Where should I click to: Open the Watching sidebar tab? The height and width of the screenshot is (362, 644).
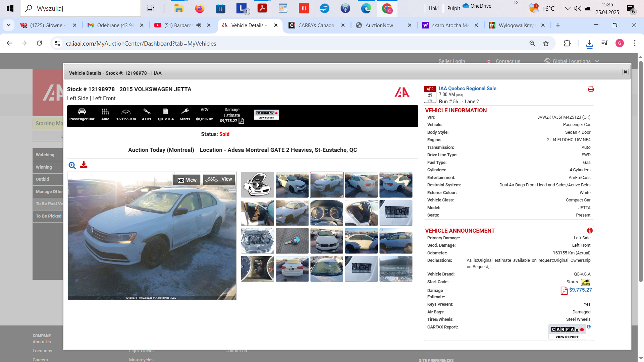pos(48,155)
